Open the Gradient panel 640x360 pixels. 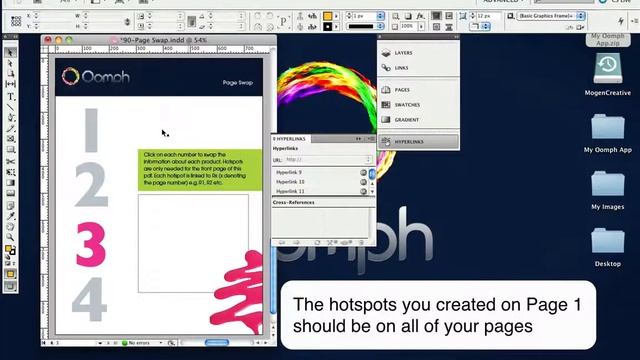[x=418, y=120]
